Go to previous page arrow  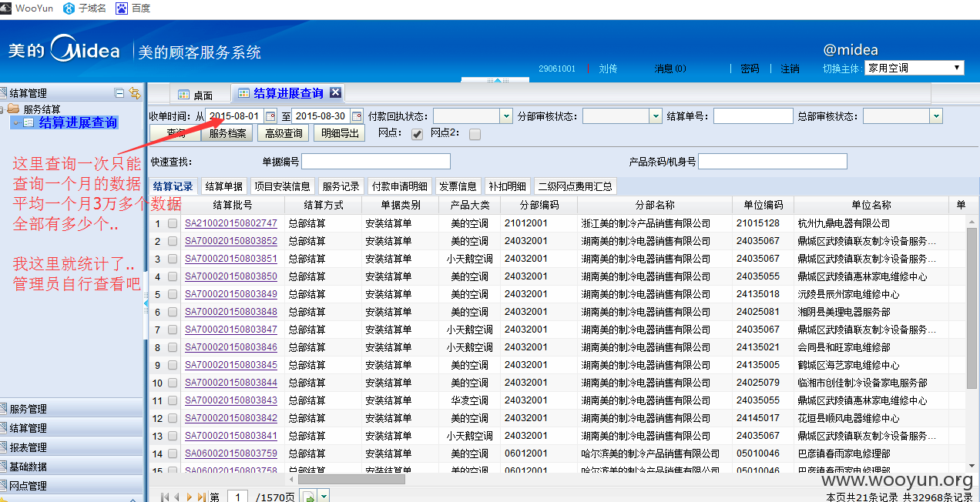coord(176,497)
